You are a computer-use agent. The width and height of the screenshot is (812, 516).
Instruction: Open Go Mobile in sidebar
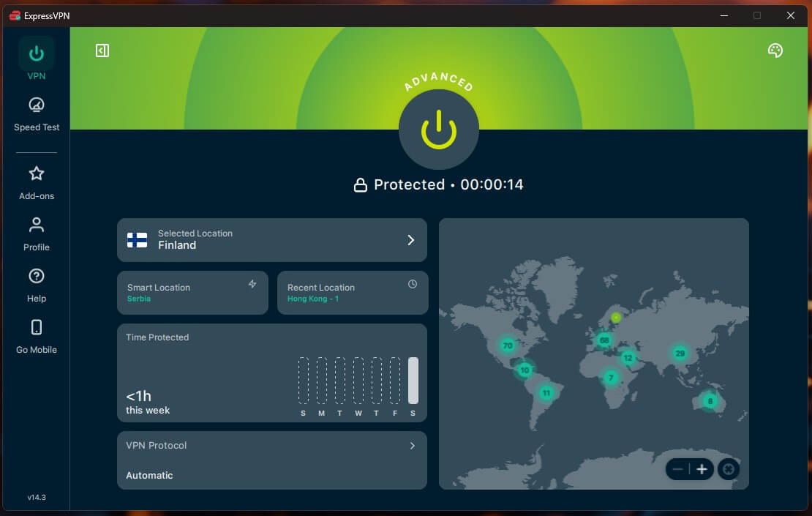pyautogui.click(x=37, y=337)
